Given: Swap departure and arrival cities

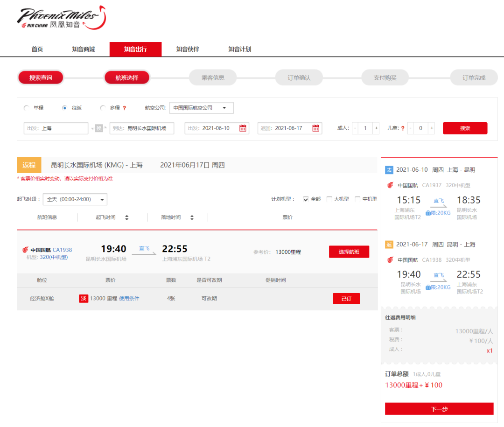Looking at the screenshot, I should coord(99,128).
